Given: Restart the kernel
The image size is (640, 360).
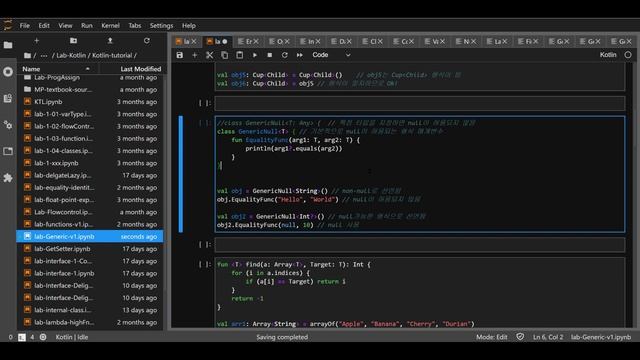Looking at the screenshot, I should (x=284, y=55).
